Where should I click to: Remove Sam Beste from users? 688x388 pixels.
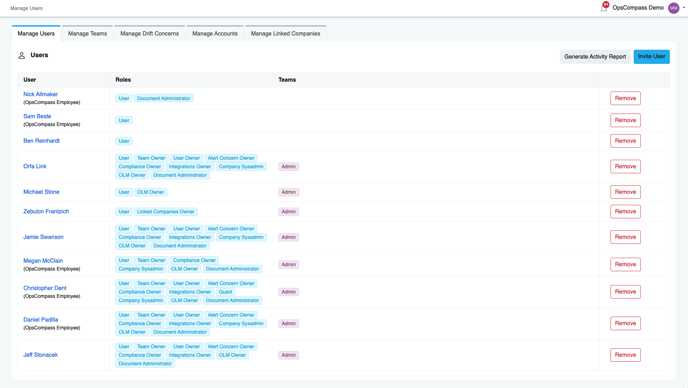click(625, 120)
